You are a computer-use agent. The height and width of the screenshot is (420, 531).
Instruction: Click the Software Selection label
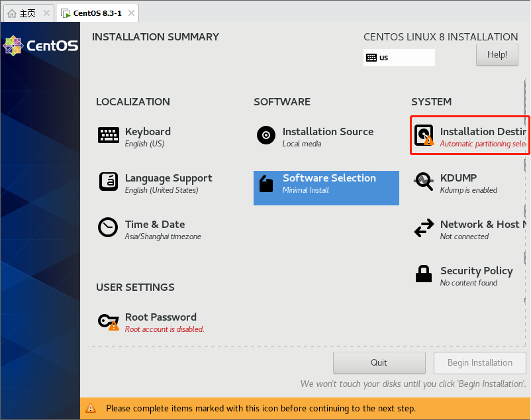click(x=329, y=178)
